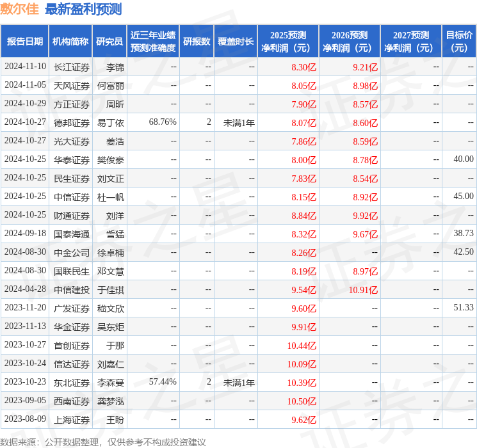Click the 9.62亿 profit forecast
This screenshot has width=477, height=448.
tap(303, 420)
